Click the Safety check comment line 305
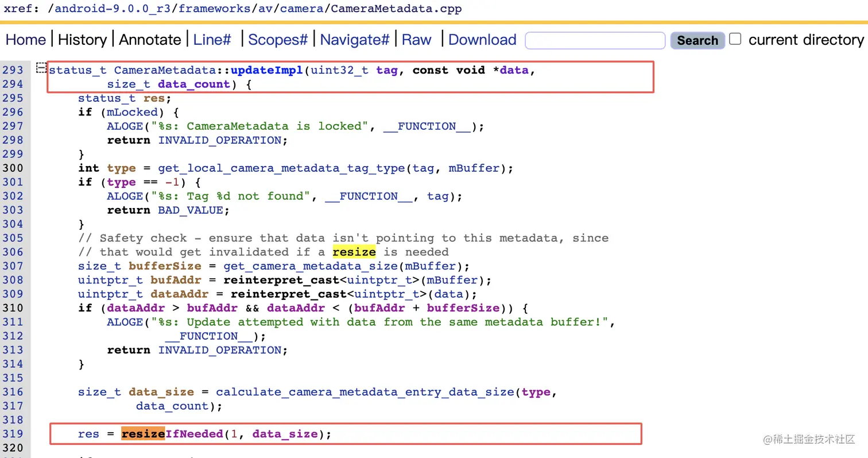 (343, 238)
